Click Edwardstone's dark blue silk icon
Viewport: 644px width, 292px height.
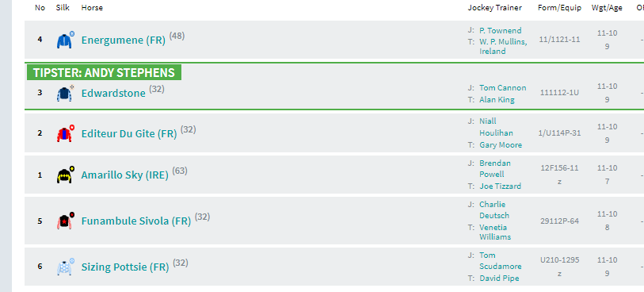pyautogui.click(x=65, y=94)
